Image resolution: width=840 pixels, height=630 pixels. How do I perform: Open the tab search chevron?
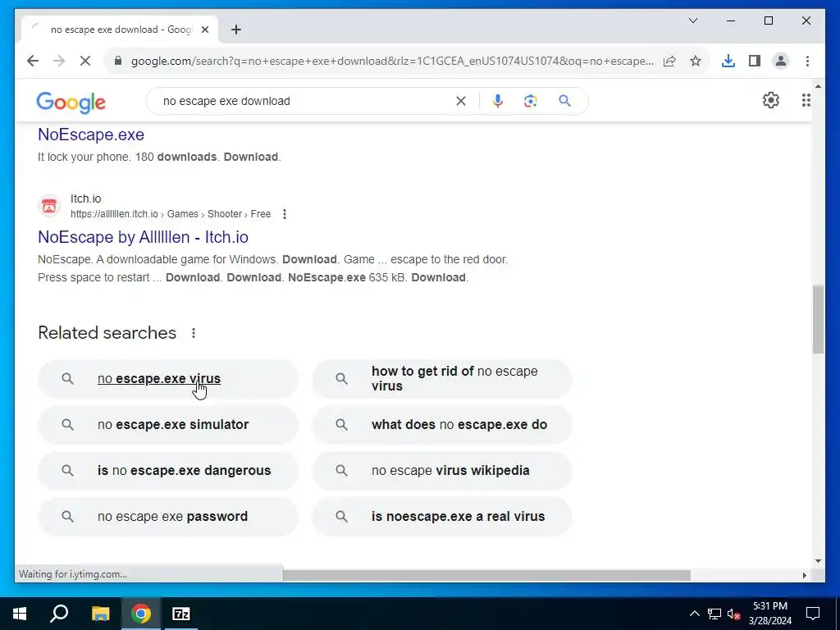(692, 21)
